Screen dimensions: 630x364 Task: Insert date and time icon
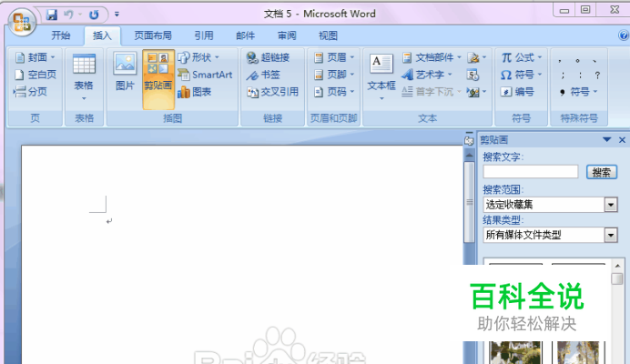coord(472,75)
